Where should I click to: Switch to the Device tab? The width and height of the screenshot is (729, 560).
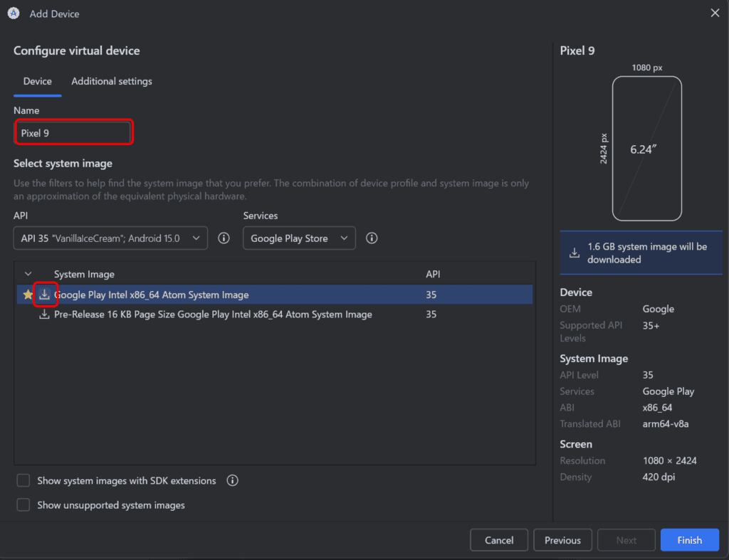[x=38, y=81]
